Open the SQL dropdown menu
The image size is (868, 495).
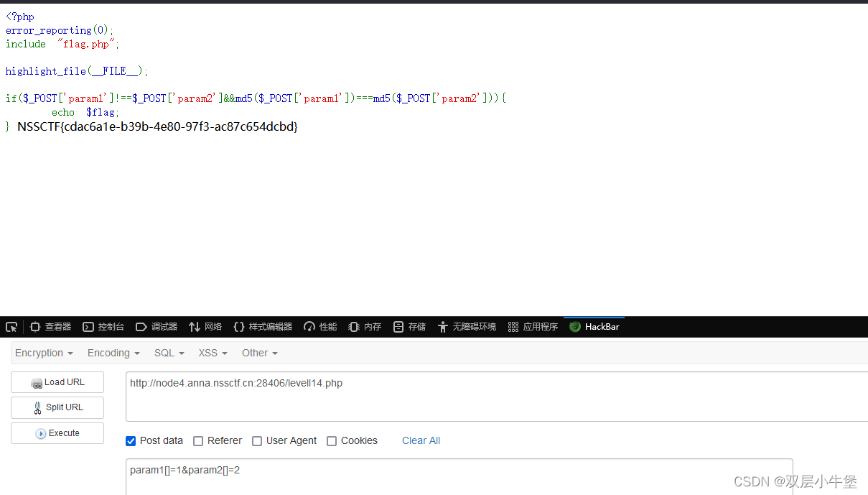(169, 353)
